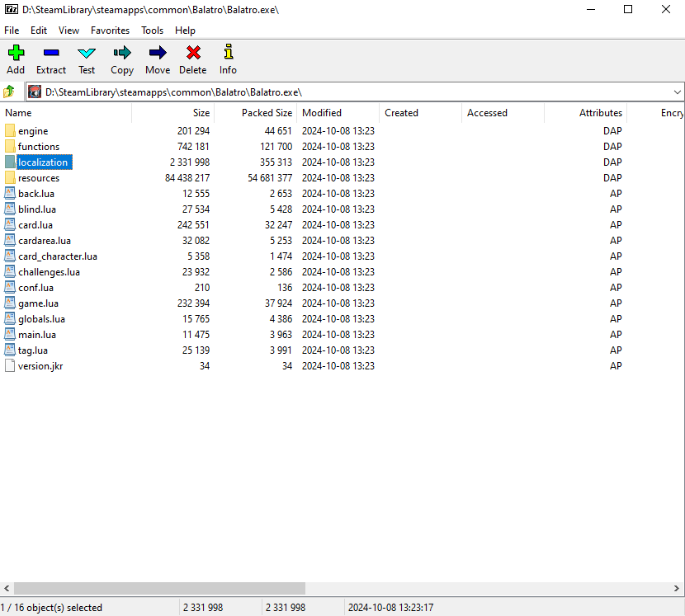Image resolution: width=685 pixels, height=616 pixels.
Task: Sort by Packed Size column header
Action: coord(256,113)
